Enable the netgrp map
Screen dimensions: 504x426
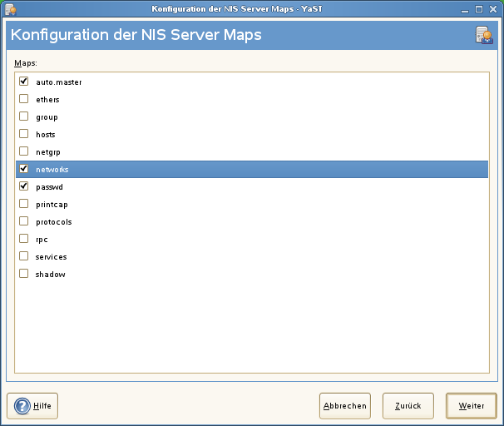click(x=24, y=151)
